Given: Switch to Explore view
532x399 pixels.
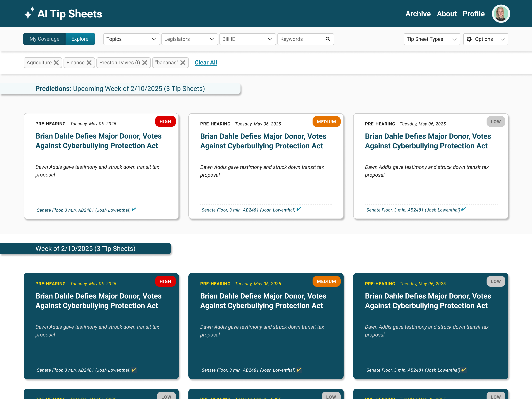Looking at the screenshot, I should pyautogui.click(x=80, y=39).
